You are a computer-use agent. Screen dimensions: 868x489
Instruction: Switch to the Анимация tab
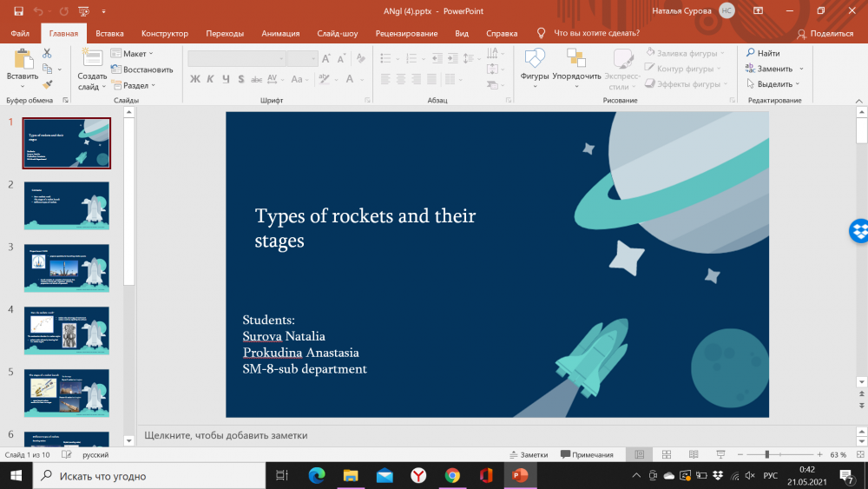pos(280,33)
